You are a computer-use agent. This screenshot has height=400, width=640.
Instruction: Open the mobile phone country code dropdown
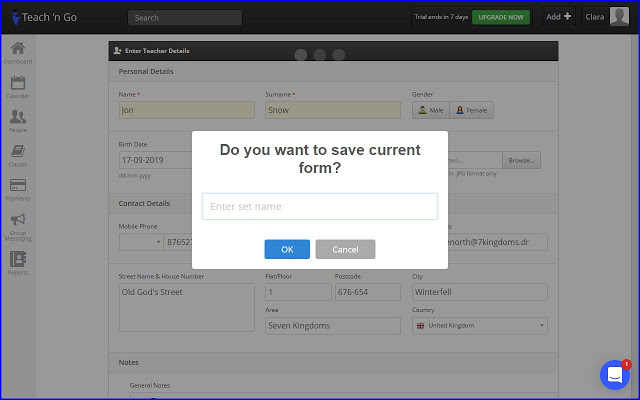tap(141, 242)
